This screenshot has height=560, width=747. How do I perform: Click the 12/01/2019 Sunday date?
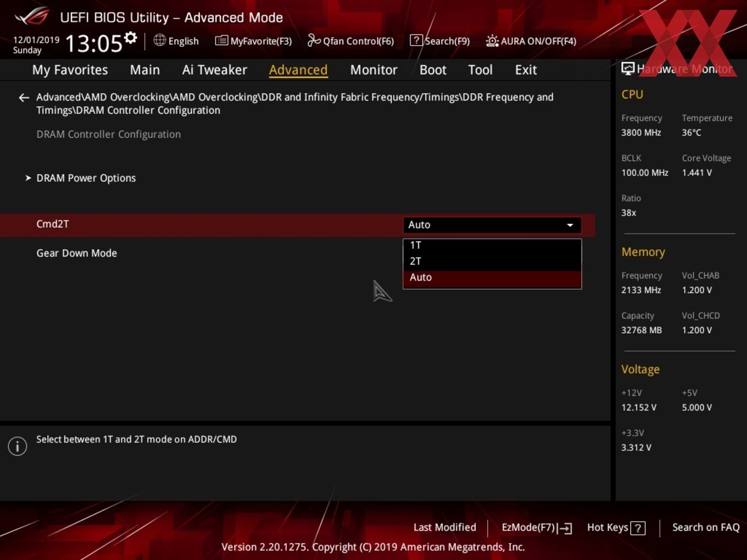click(x=36, y=45)
